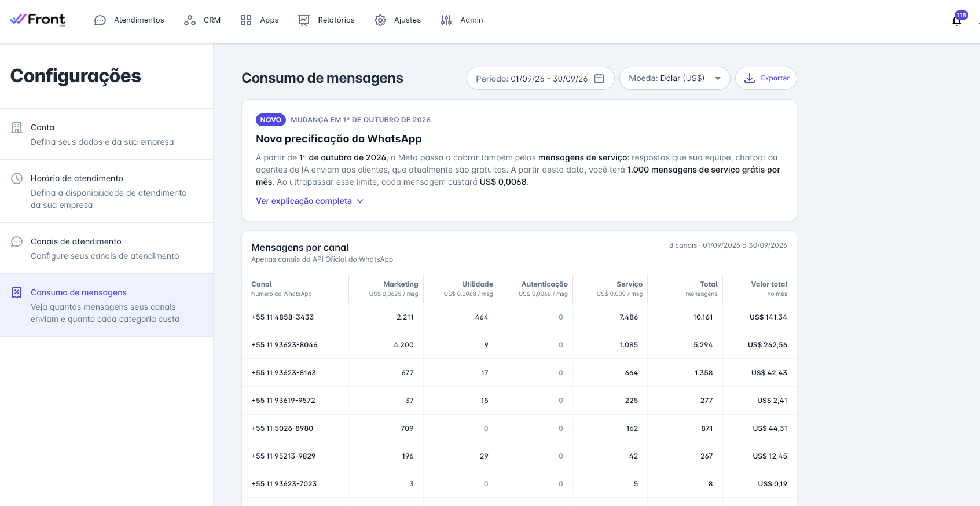Click the Relatórios chart icon

pyautogui.click(x=304, y=20)
